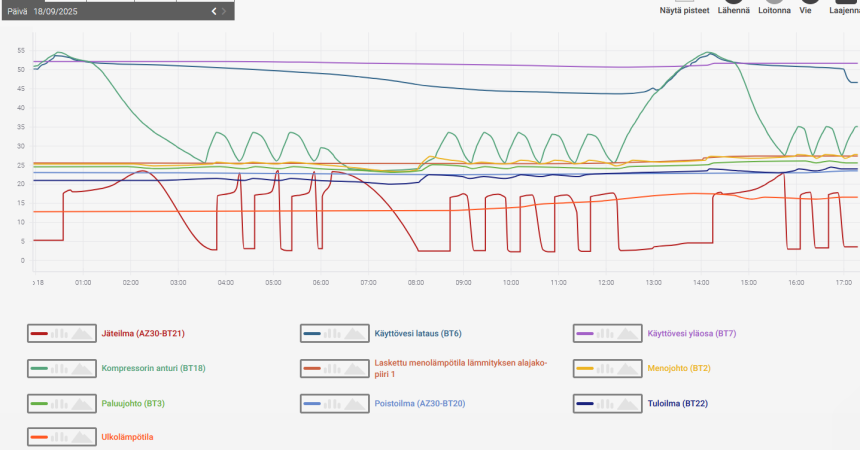Go to previous day with left arrow

coord(213,11)
